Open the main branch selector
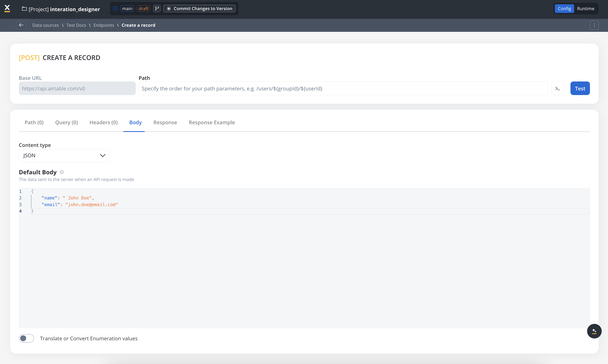This screenshot has width=608, height=364. tap(127, 9)
